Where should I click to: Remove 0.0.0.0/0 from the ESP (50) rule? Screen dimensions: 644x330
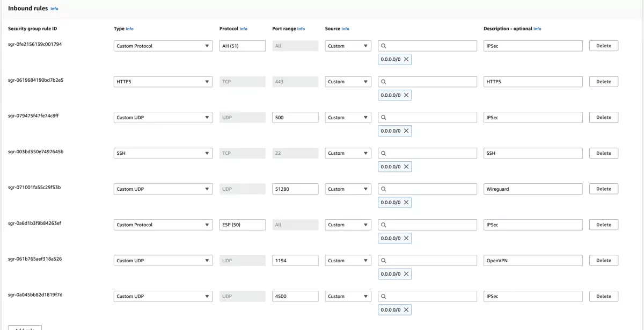[406, 238]
